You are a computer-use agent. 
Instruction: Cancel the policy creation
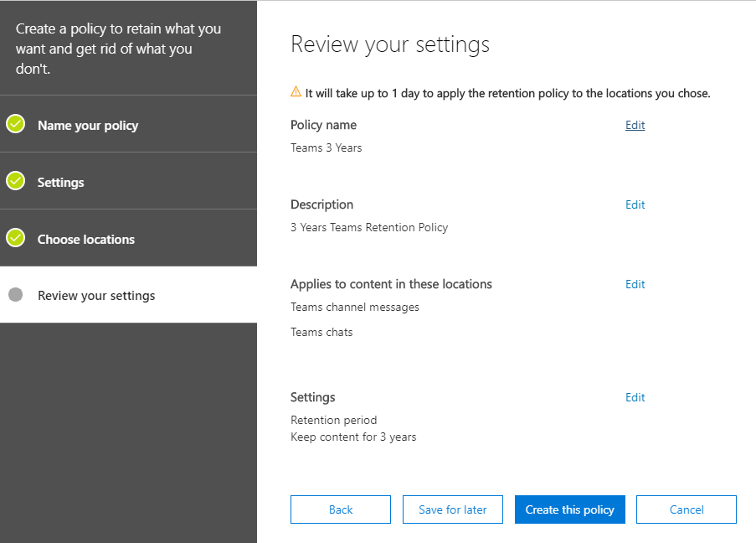(x=687, y=509)
